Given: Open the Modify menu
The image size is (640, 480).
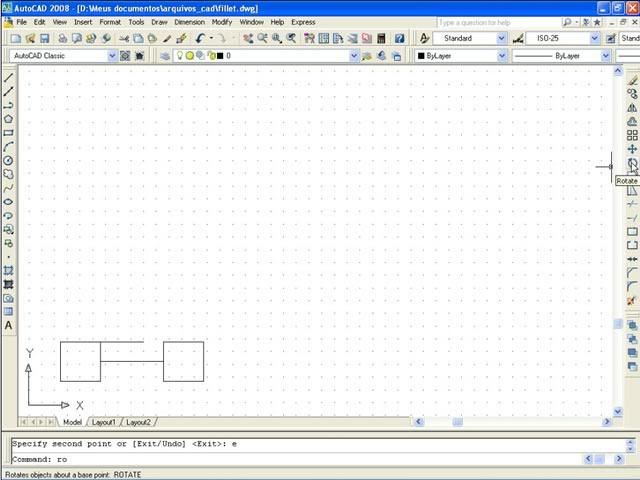Looking at the screenshot, I should click(x=221, y=21).
